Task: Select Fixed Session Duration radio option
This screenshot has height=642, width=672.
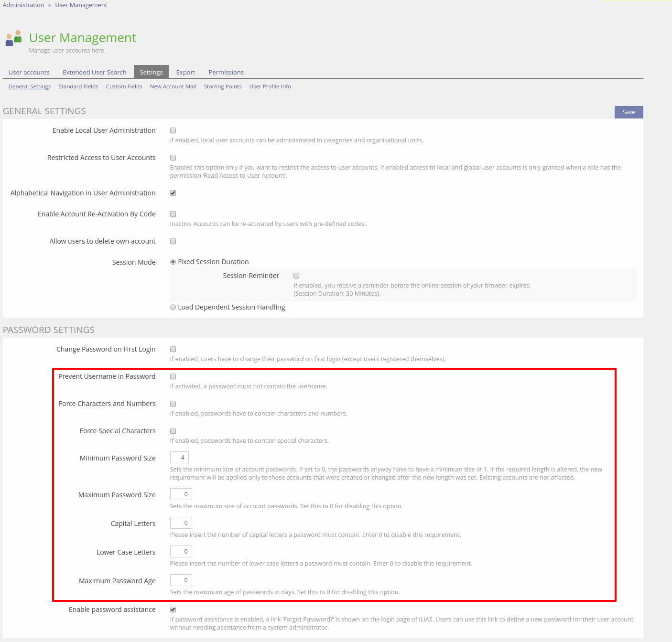Action: pyautogui.click(x=173, y=262)
